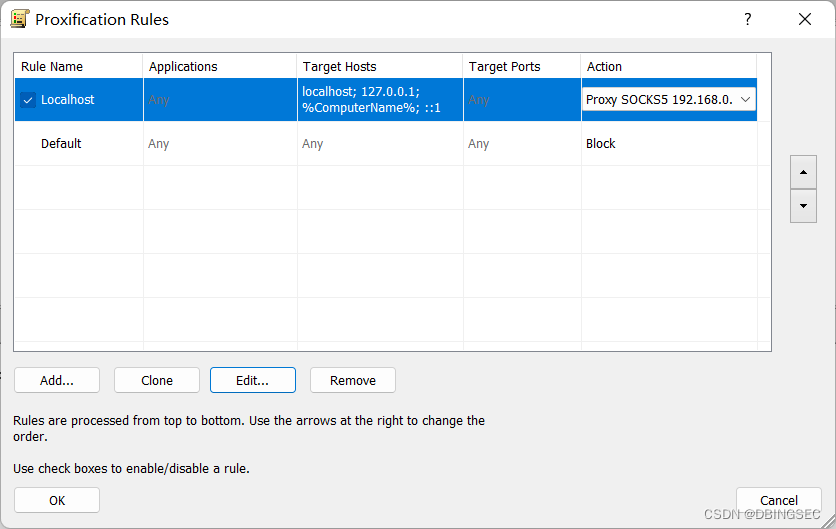Click the Target Hosts column header
Screen dimensions: 836x529
click(380, 67)
